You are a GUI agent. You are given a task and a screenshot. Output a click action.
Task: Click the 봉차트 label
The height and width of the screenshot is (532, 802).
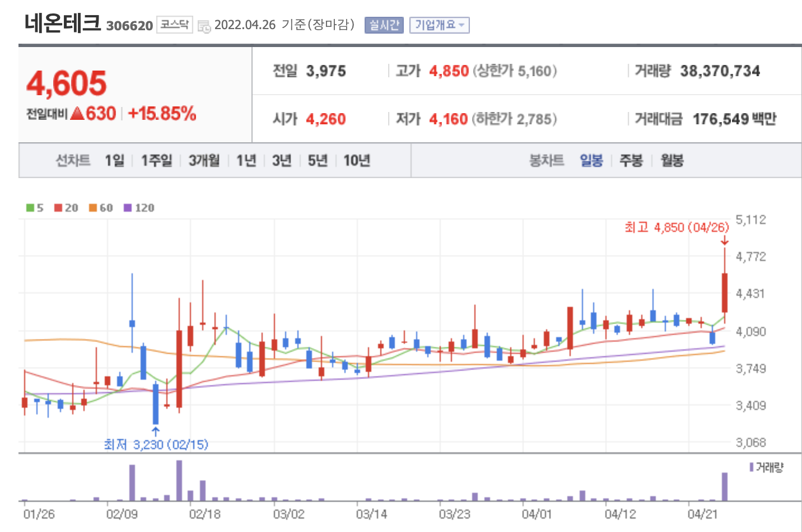[x=547, y=161]
